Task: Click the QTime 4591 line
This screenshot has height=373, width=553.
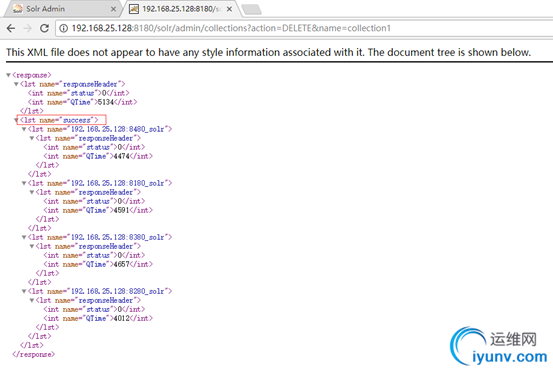Action: tap(98, 210)
